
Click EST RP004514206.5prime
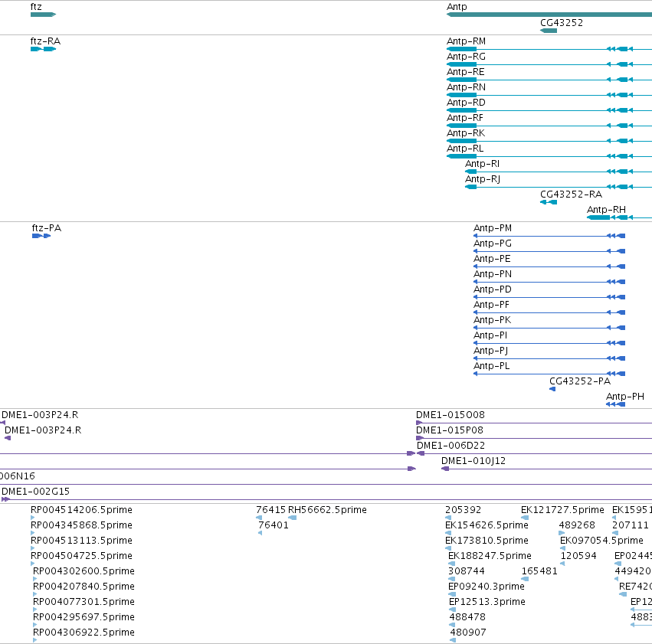(81, 510)
